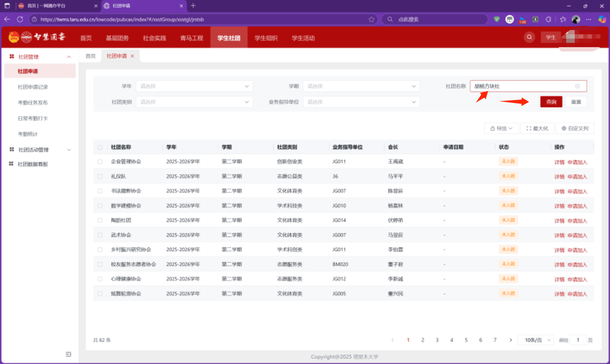Open 社团申请记录 in the sidebar

(x=33, y=87)
